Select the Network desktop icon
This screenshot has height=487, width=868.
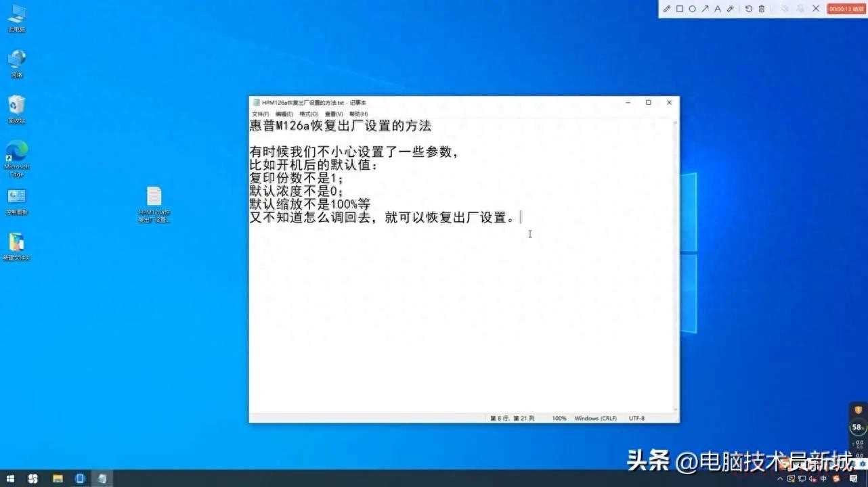pyautogui.click(x=16, y=64)
